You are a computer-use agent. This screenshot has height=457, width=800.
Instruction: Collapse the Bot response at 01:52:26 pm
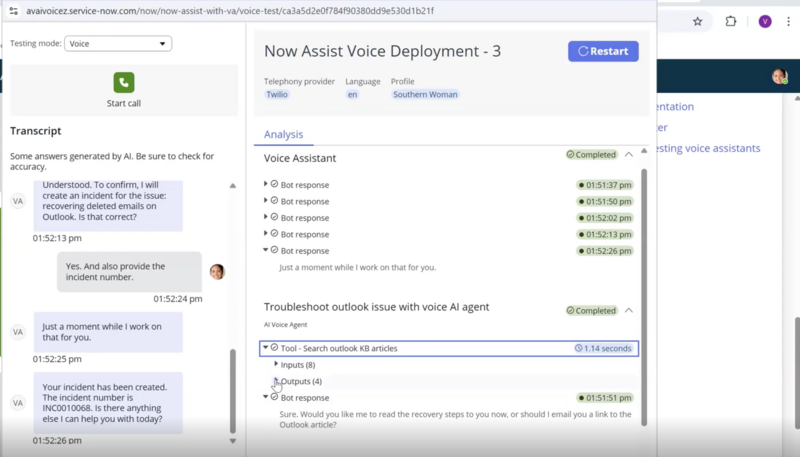click(x=266, y=250)
